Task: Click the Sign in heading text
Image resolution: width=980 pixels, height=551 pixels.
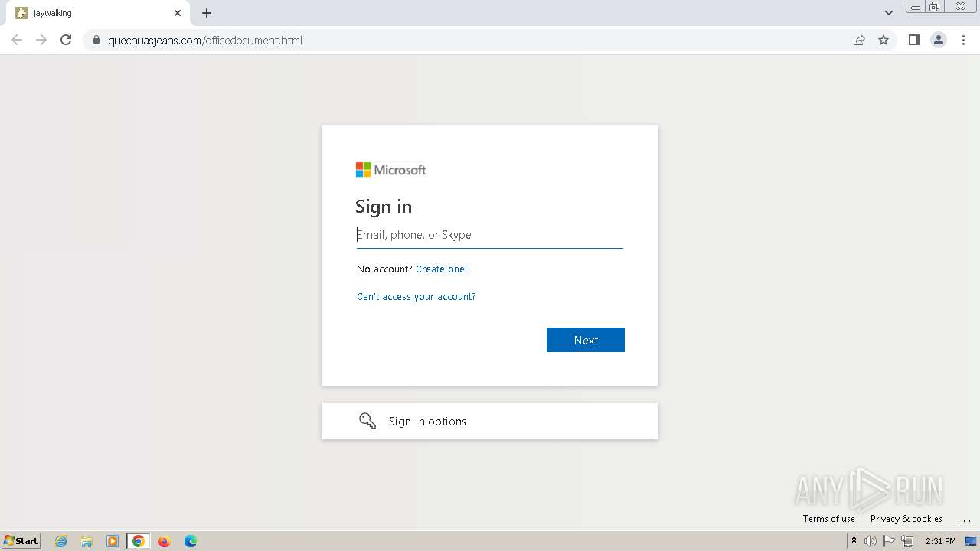Action: click(384, 207)
